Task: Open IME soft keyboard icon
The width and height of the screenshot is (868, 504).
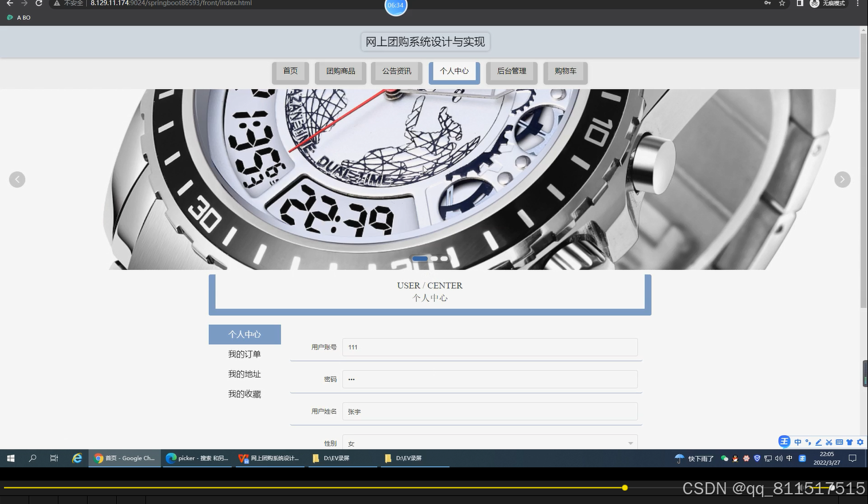Action: tap(839, 442)
